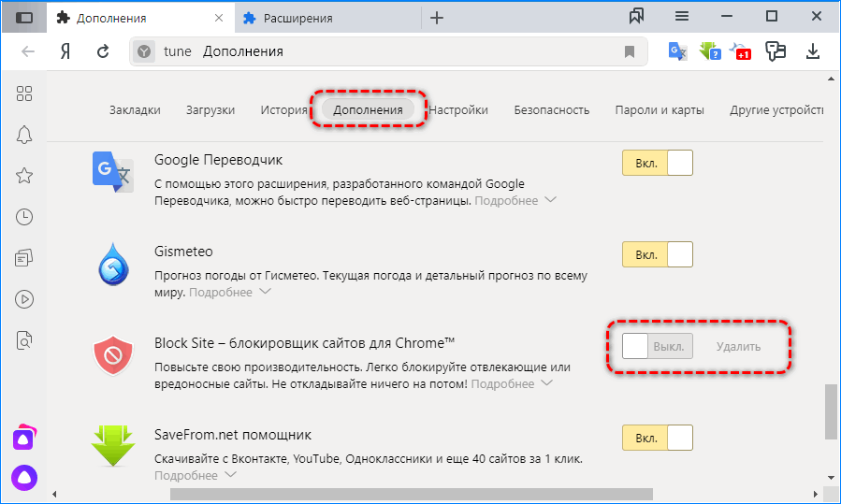Switch to the Расширения browser tab
The width and height of the screenshot is (841, 504).
(327, 18)
